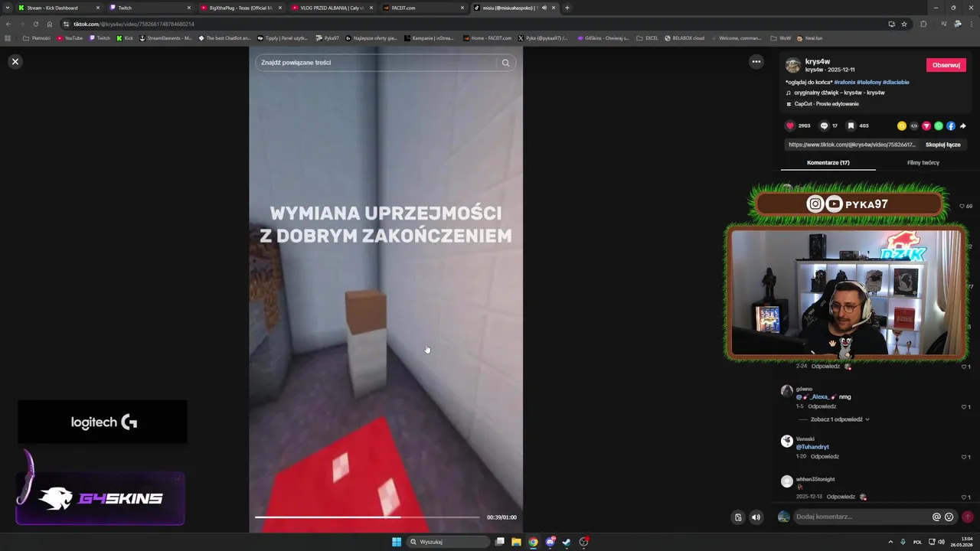The height and width of the screenshot is (551, 980).
Task: Open the YouTube bookmark
Action: point(70,37)
